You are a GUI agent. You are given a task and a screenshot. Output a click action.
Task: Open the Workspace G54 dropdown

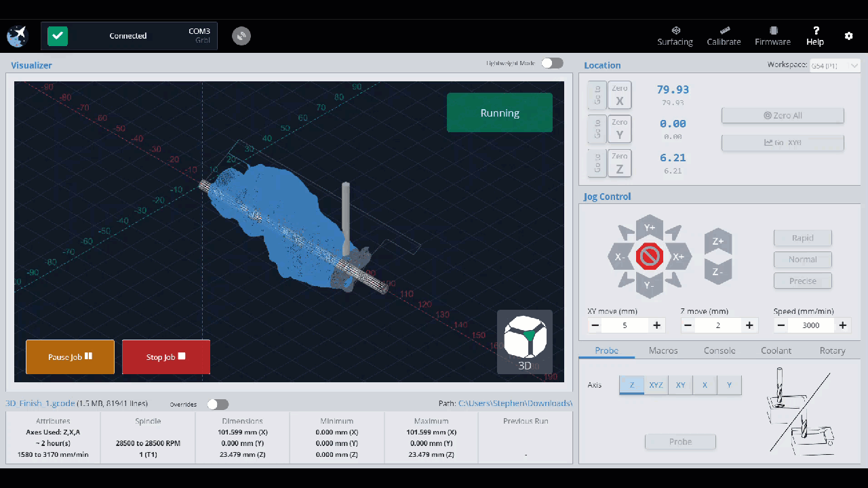tap(834, 65)
